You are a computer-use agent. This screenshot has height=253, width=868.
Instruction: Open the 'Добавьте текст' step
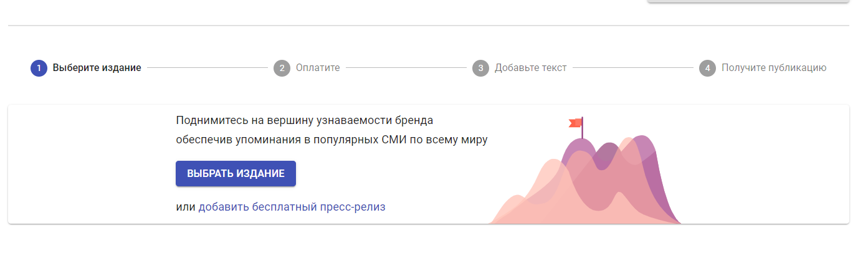530,68
